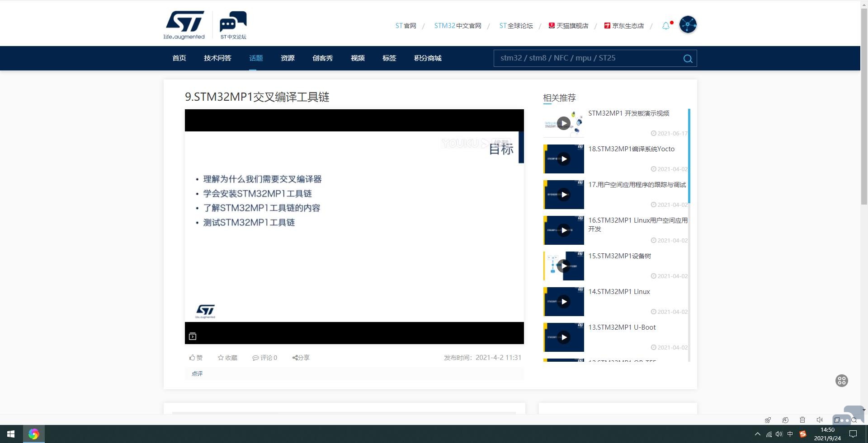This screenshot has height=443, width=868.
Task: Click the browser rocket speed-up icon
Action: pyautogui.click(x=768, y=420)
